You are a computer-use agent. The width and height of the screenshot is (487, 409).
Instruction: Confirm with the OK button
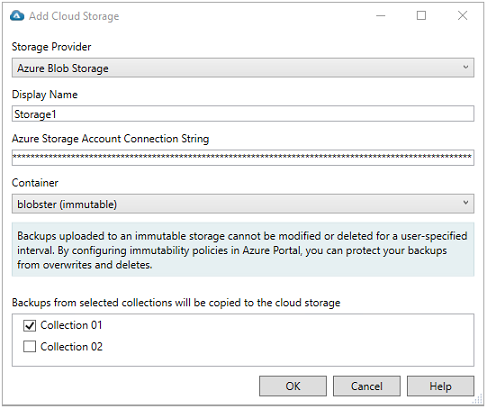pyautogui.click(x=293, y=386)
